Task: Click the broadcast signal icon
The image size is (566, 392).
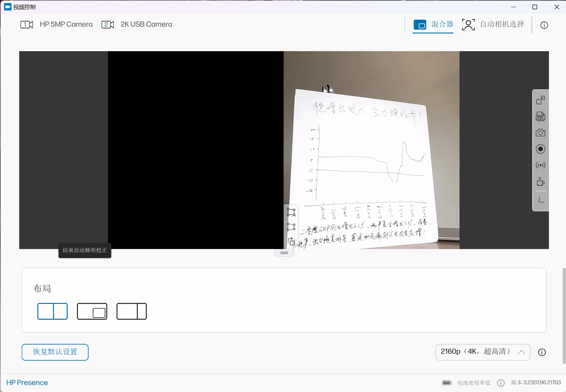Action: pyautogui.click(x=540, y=165)
